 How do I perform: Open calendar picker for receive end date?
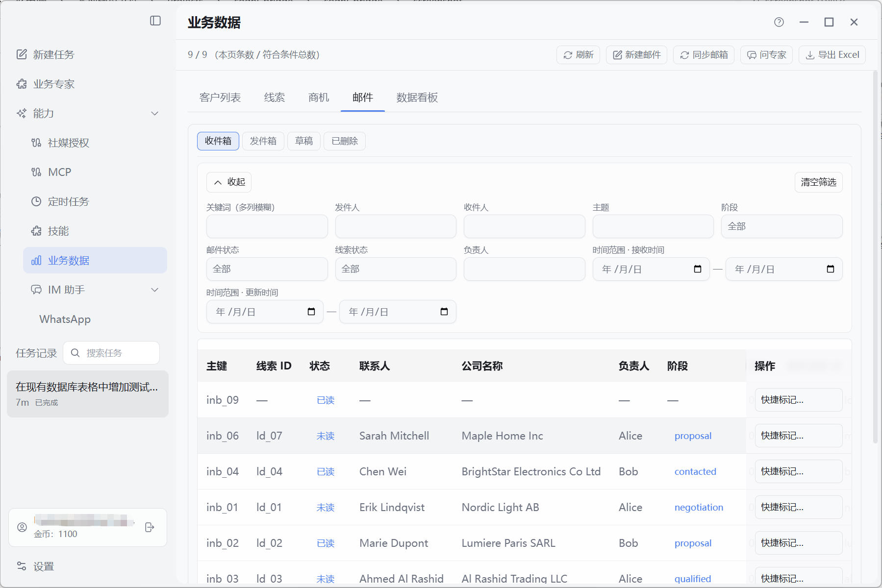(x=831, y=269)
